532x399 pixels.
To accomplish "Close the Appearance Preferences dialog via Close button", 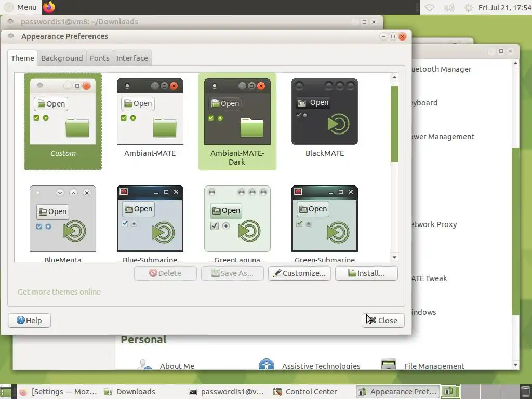I will point(383,320).
